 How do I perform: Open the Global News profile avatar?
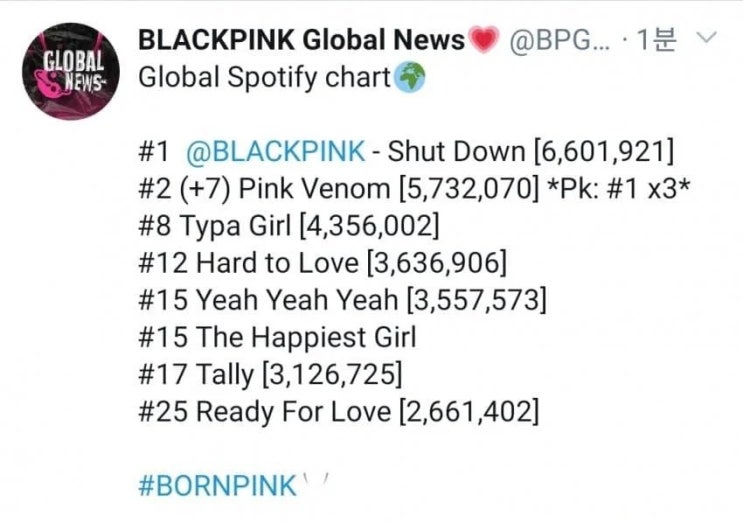pos(71,72)
